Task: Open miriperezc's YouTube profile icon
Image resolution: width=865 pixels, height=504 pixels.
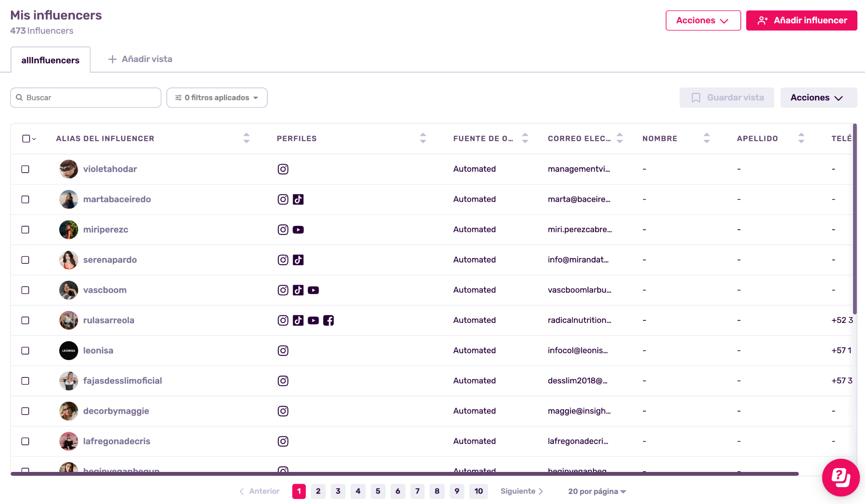Action: pos(298,230)
